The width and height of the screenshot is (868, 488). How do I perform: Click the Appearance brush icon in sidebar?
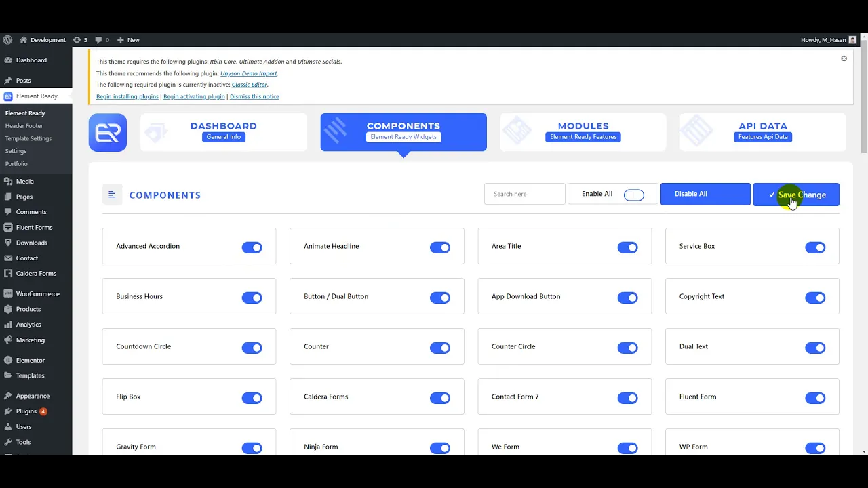point(8,396)
